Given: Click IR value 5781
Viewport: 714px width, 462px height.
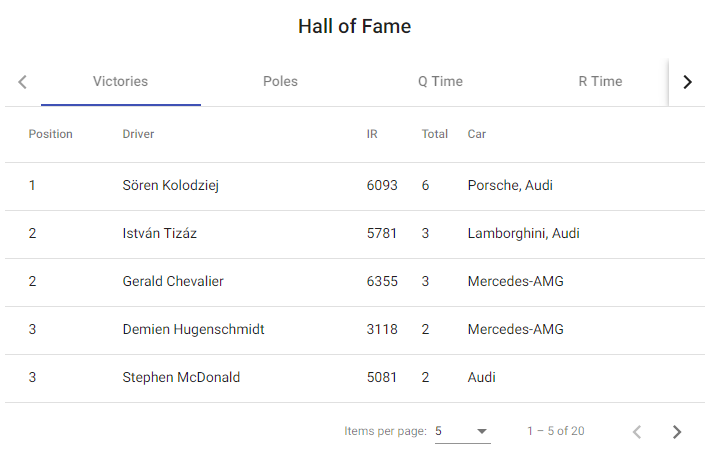Looking at the screenshot, I should (x=382, y=234).
